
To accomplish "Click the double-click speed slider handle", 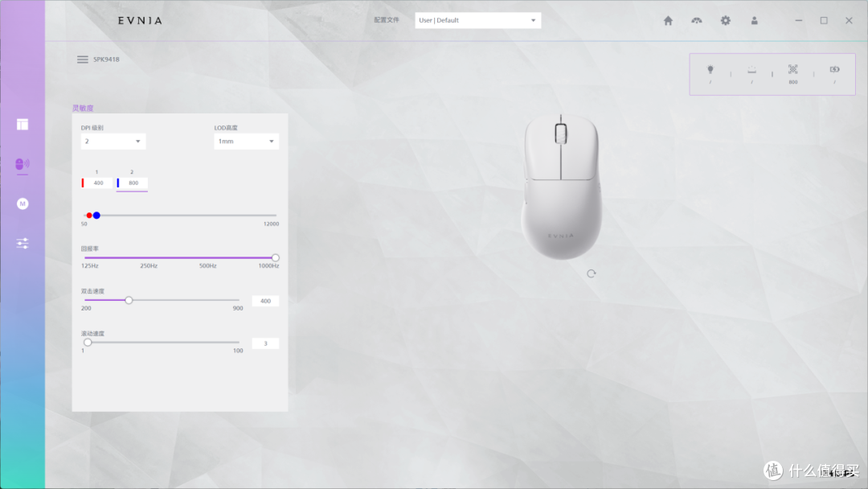I will (129, 300).
